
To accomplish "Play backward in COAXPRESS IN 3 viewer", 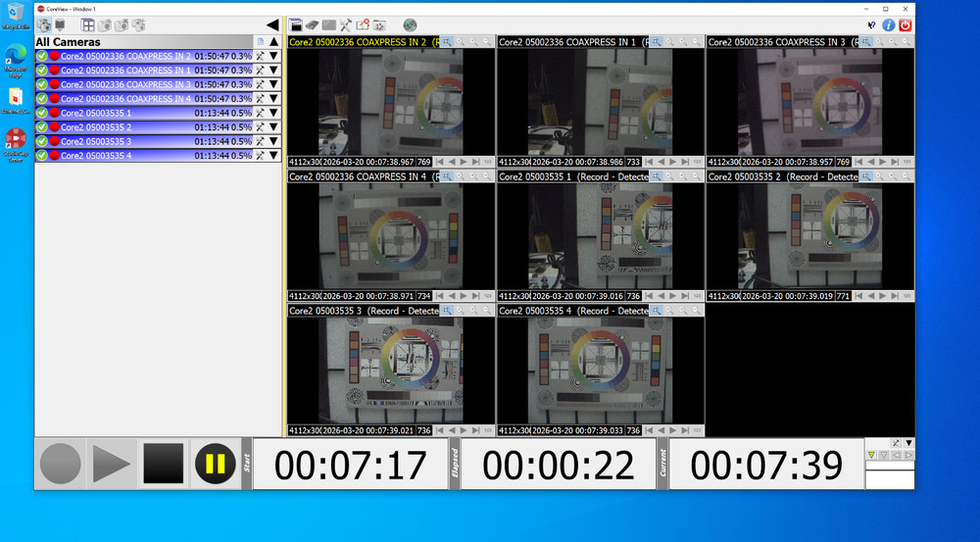I will click(870, 162).
